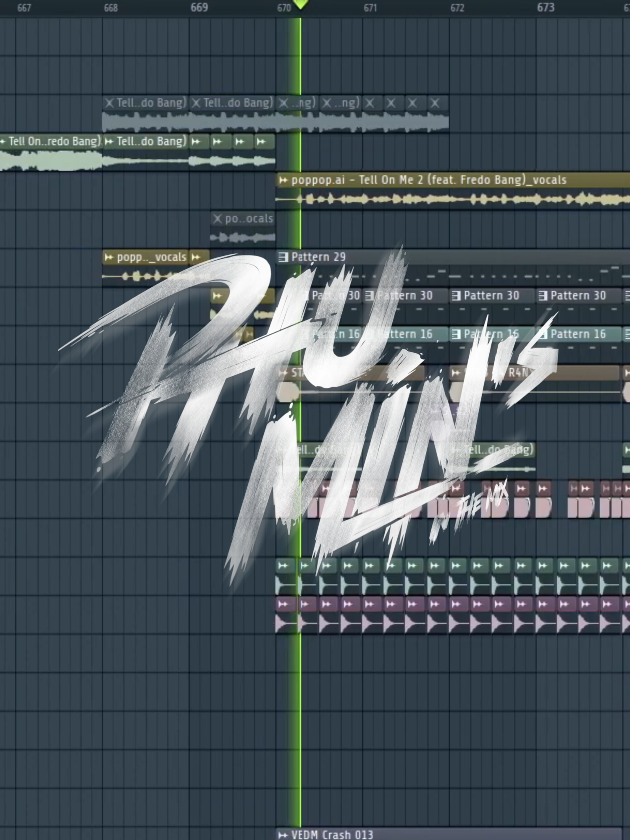Click mute X icon on Tell..do Bang) at bar 669
The image size is (630, 840).
(196, 103)
